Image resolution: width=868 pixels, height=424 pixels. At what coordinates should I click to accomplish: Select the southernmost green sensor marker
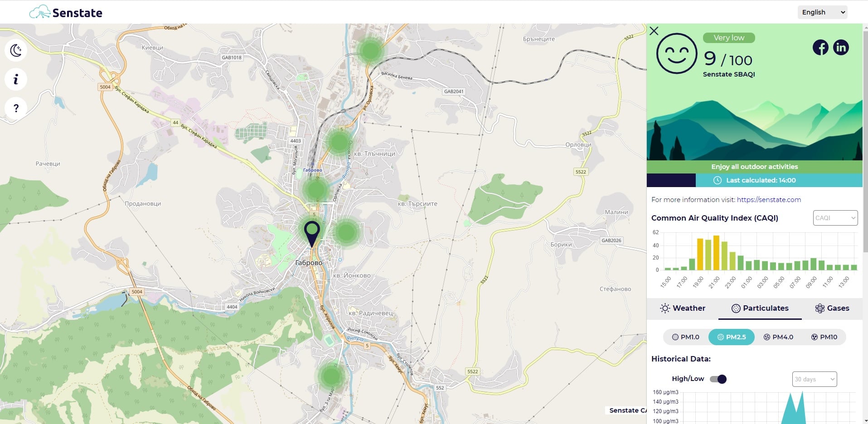click(x=331, y=376)
